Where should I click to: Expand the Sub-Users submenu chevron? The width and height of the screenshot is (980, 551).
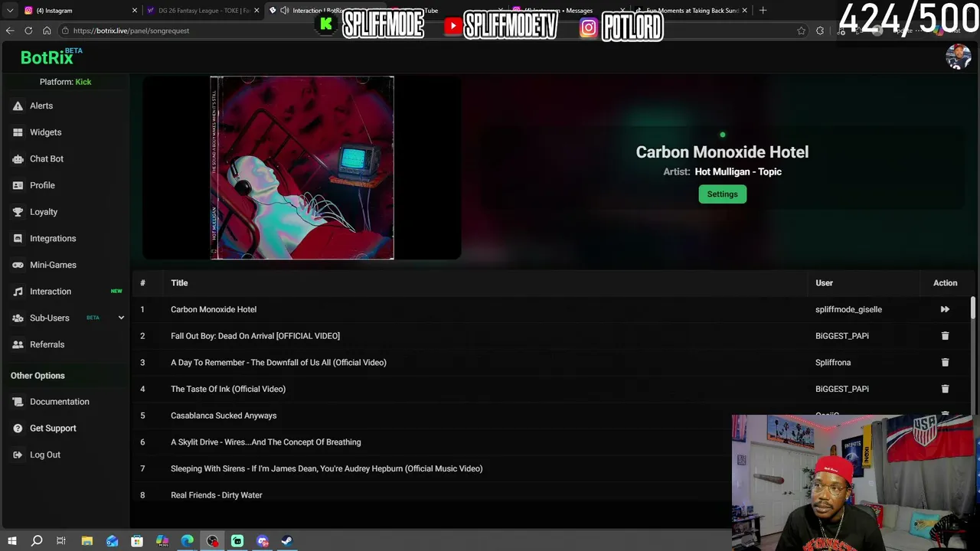121,318
